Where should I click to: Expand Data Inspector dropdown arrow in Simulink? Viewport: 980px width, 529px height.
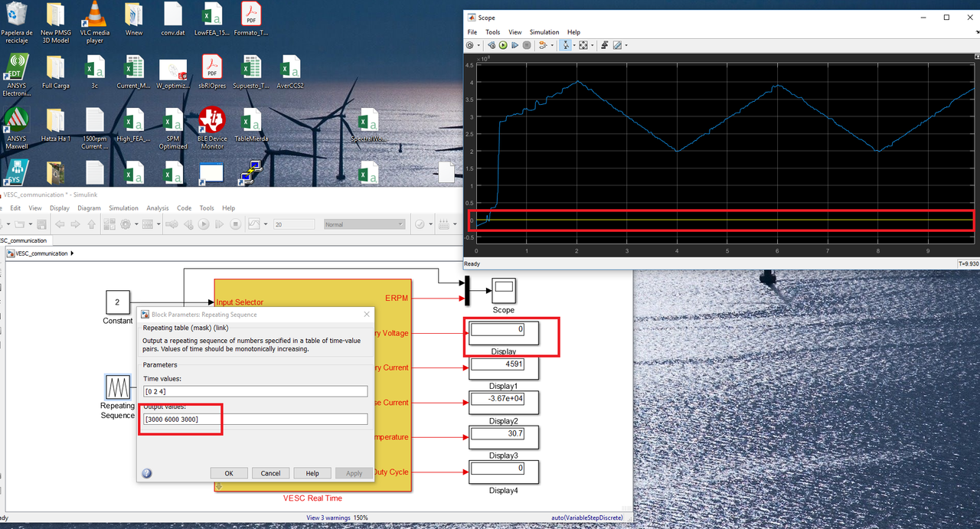[266, 224]
